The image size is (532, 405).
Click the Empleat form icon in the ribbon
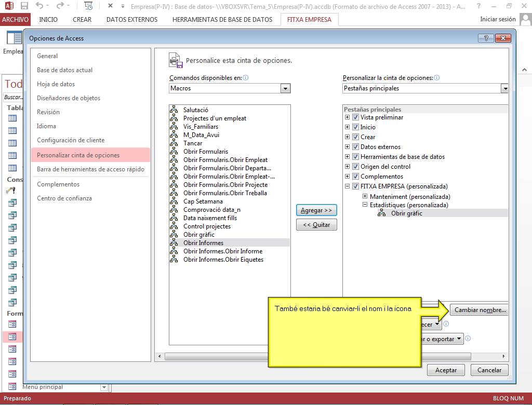14,37
